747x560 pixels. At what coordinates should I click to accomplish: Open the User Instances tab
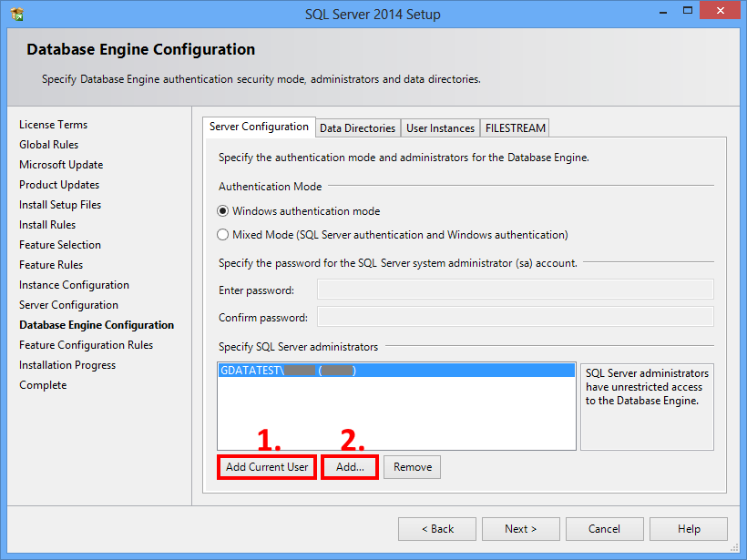(440, 128)
